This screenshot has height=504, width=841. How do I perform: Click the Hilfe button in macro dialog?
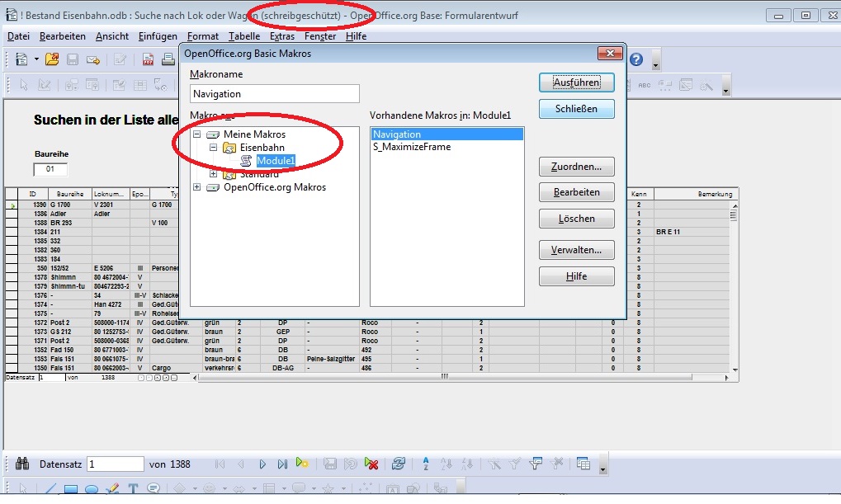[x=577, y=276]
